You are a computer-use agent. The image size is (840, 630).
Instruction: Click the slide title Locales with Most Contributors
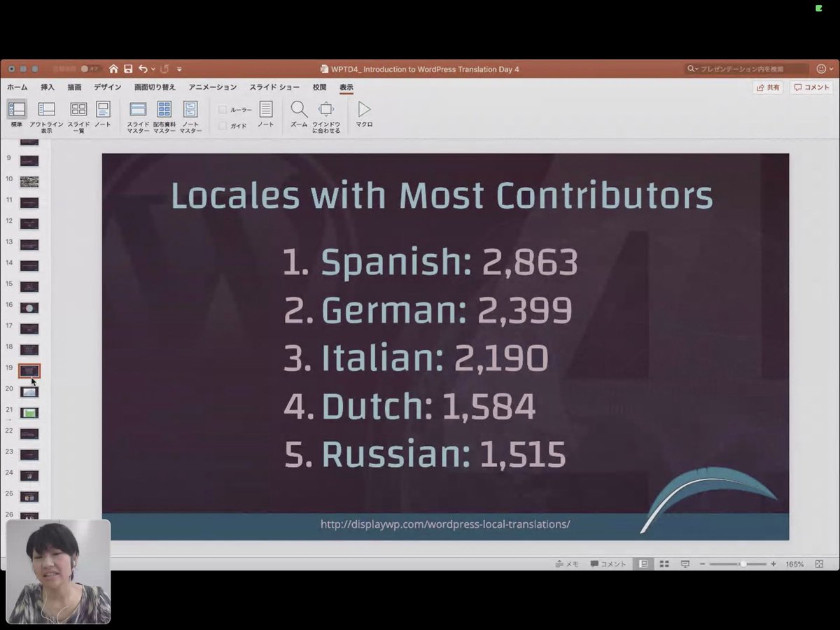(x=442, y=196)
